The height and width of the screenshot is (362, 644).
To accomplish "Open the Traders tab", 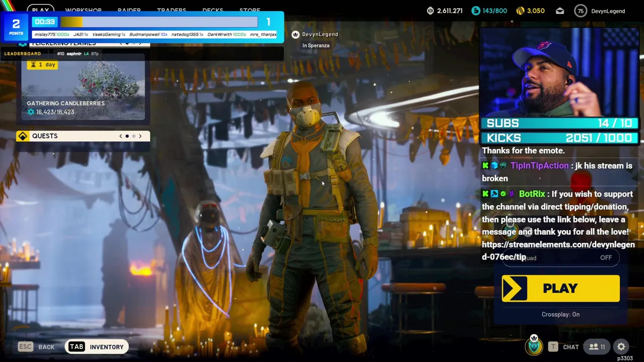I will (x=171, y=10).
